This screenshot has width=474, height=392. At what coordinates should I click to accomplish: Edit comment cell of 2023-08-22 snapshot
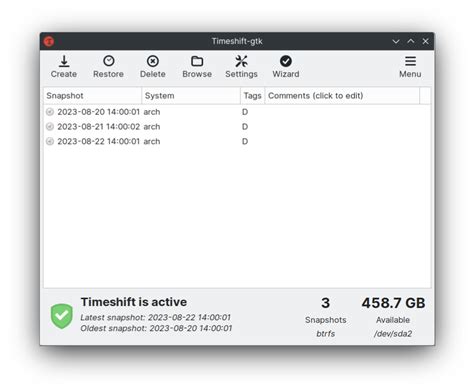tap(342, 141)
